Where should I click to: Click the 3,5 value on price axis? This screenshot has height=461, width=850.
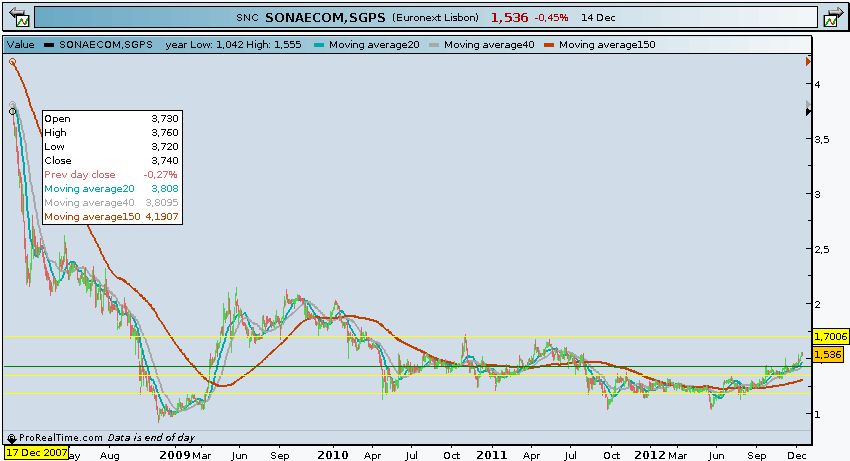pos(822,139)
